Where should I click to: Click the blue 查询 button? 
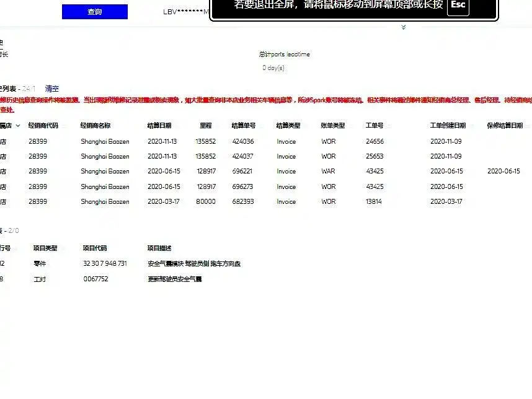point(95,12)
